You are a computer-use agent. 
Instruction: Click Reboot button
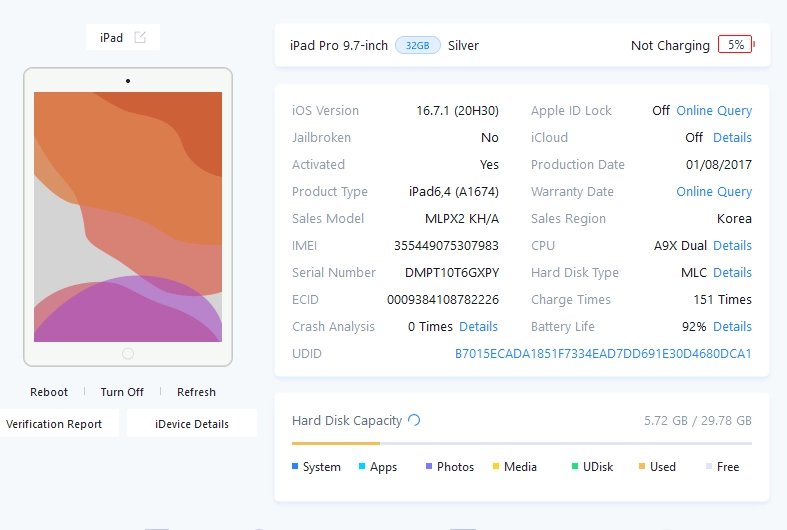click(49, 392)
